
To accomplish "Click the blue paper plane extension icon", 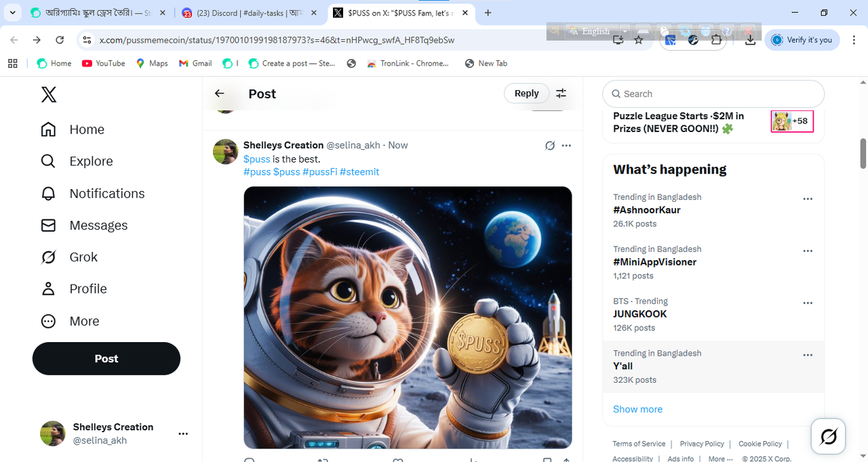I will tap(670, 40).
